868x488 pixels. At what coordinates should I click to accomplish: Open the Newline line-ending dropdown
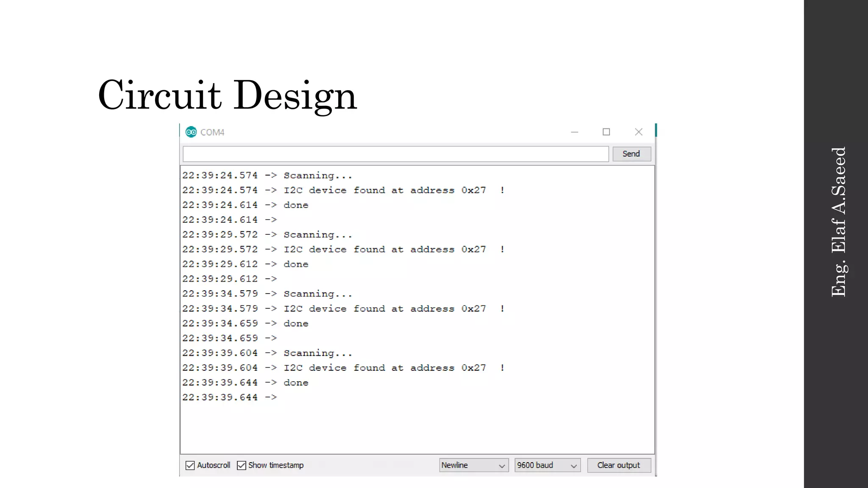point(474,465)
